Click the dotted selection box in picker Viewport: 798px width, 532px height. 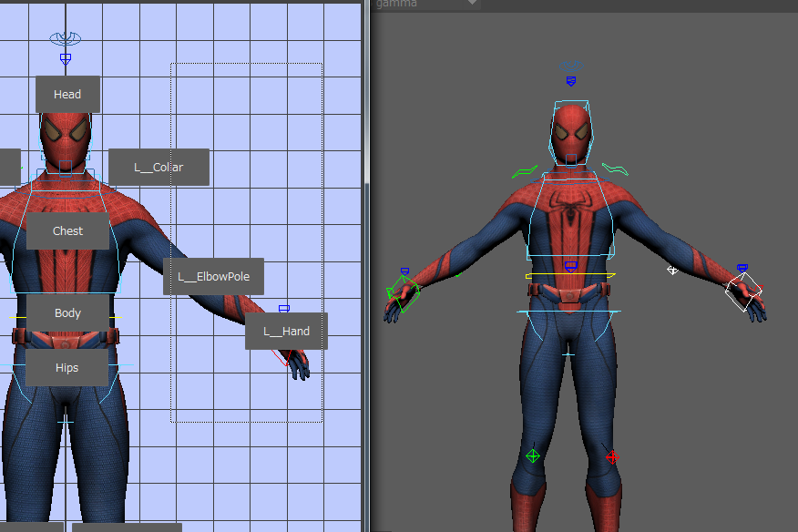coord(246,242)
